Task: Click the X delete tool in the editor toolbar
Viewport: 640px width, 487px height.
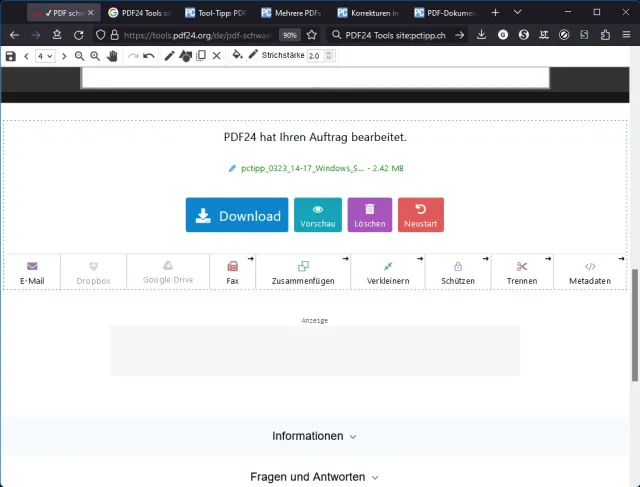Action: pyautogui.click(x=217, y=56)
